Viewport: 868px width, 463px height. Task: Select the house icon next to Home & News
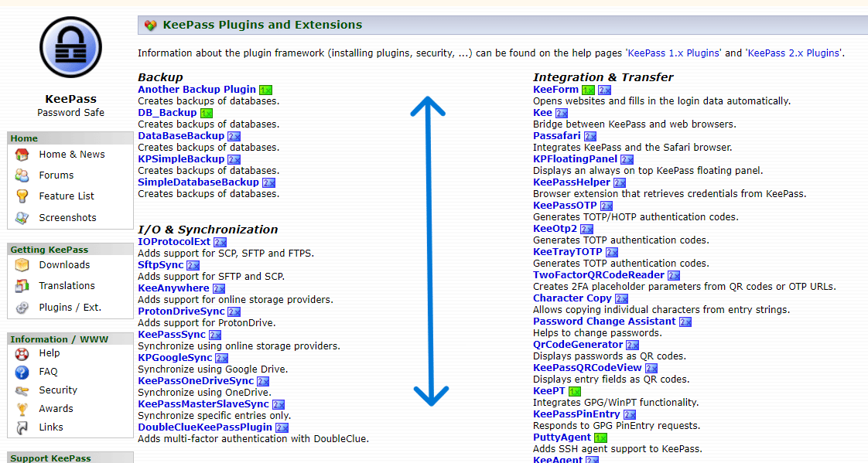[24, 154]
